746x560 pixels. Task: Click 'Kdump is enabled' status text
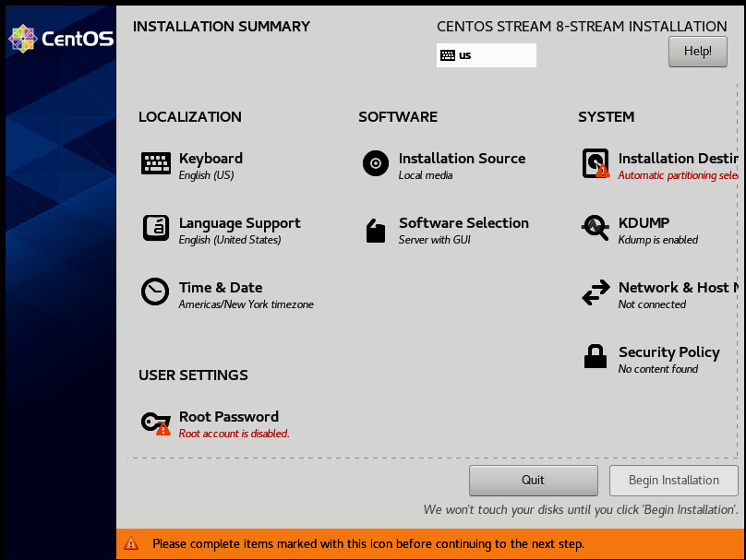tap(658, 240)
